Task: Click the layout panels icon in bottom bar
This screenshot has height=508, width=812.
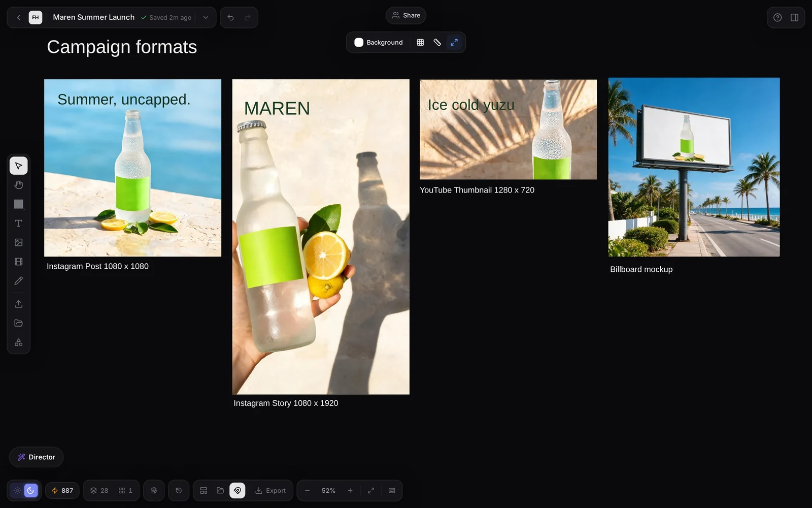Action: click(204, 491)
